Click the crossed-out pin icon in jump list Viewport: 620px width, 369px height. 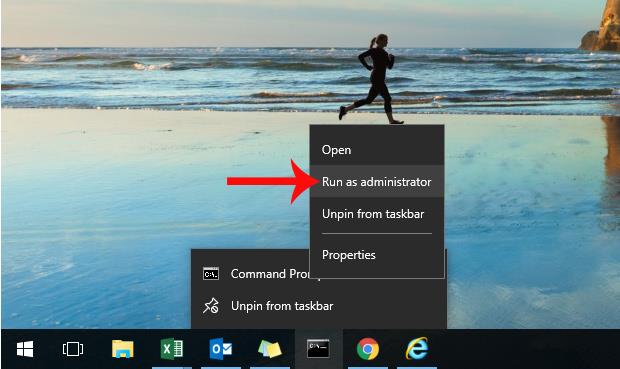point(211,306)
